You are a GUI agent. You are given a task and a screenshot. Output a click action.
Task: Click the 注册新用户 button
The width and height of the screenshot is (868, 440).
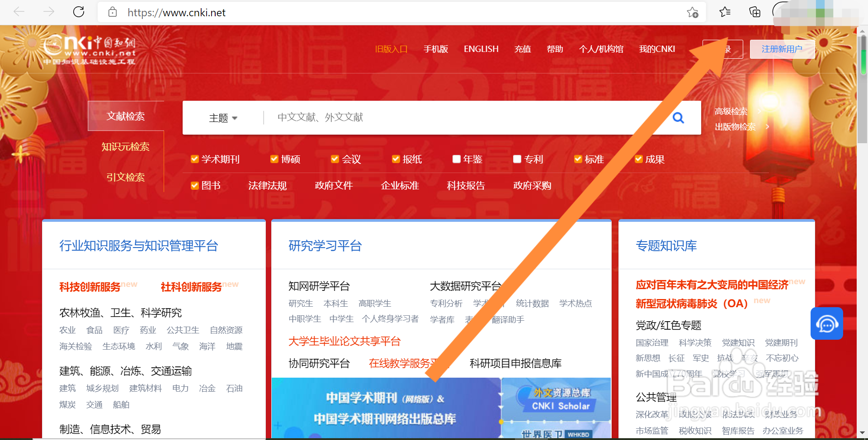[x=782, y=49]
